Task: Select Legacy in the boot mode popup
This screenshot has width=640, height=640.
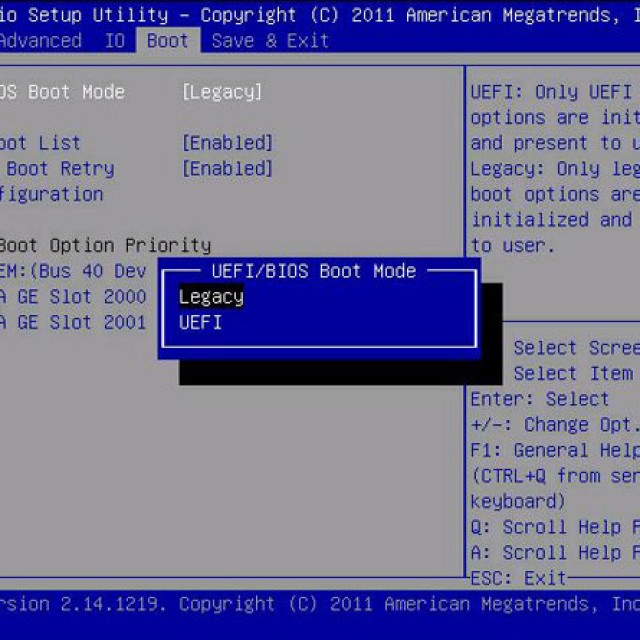Action: (x=211, y=297)
